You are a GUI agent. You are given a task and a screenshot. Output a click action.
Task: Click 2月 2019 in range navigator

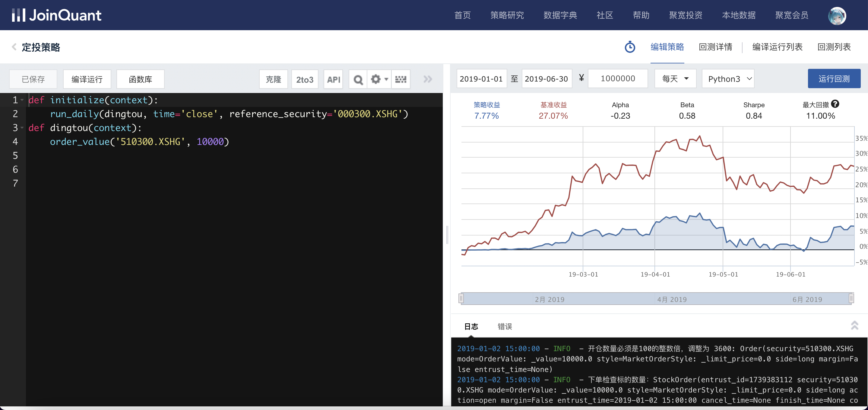[549, 299]
